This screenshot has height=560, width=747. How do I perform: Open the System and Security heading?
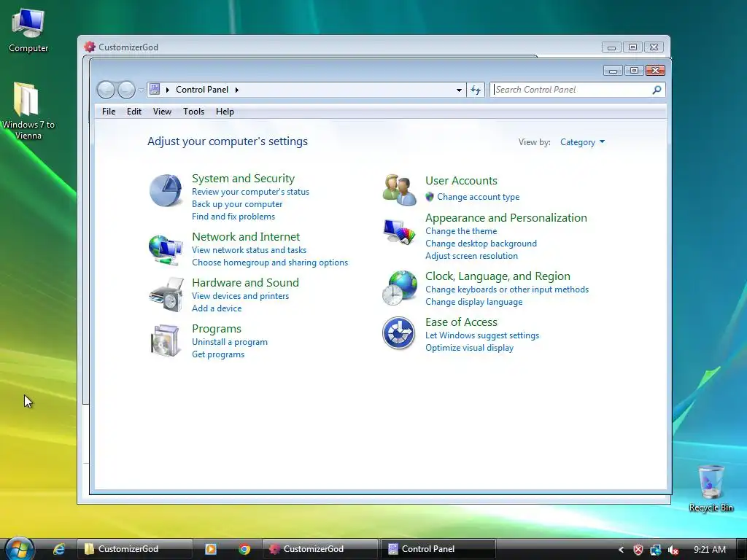click(x=243, y=179)
